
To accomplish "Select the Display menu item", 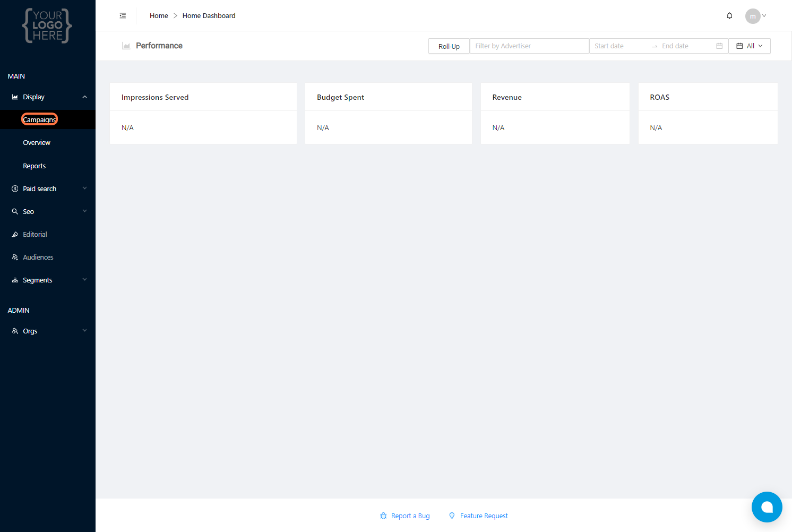I will point(34,97).
